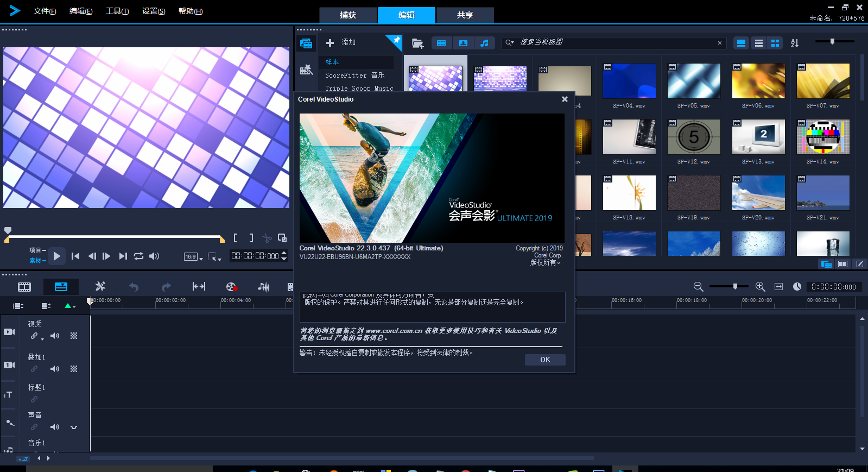Open the 编辑 menu in menu bar
Image resolution: width=868 pixels, height=472 pixels.
coord(81,11)
